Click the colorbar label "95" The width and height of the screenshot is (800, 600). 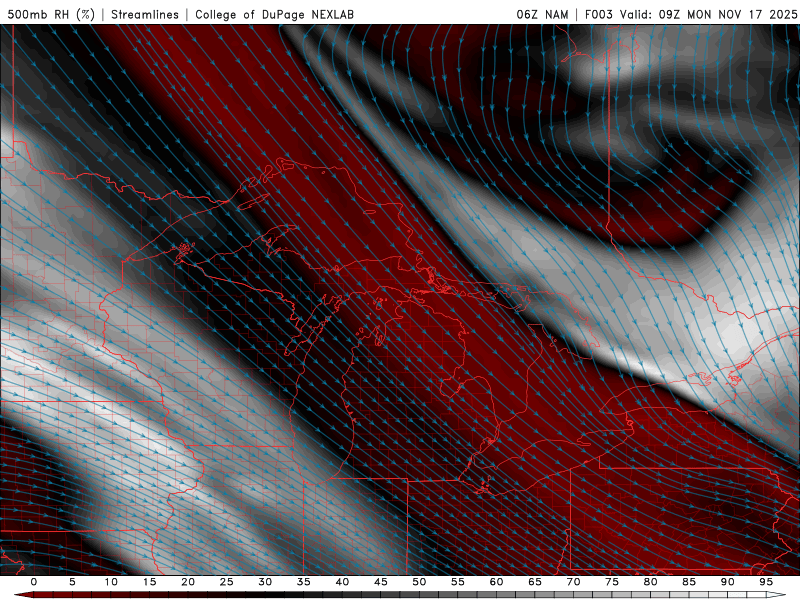766,582
